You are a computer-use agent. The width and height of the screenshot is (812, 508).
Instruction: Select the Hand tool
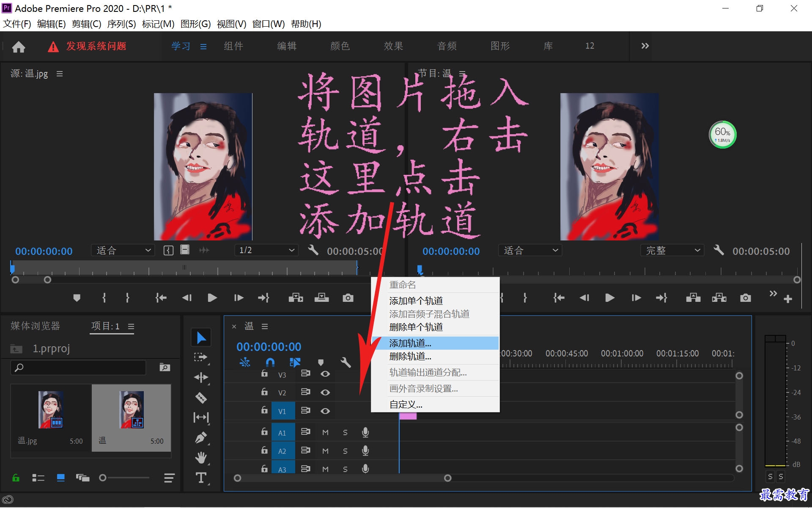click(201, 458)
